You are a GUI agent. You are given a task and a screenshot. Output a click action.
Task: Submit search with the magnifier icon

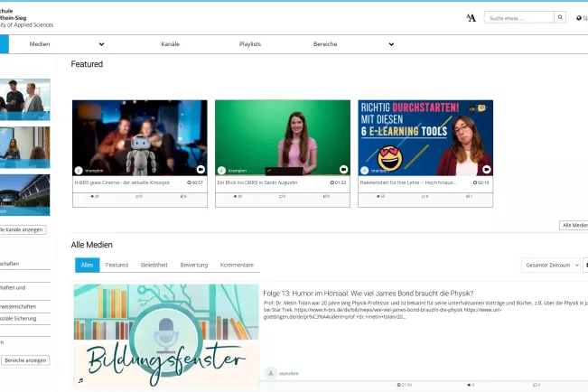click(x=560, y=17)
